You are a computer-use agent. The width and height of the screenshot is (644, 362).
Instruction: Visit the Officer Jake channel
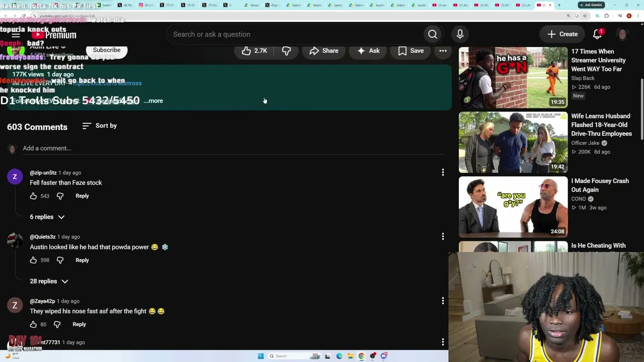point(585,143)
